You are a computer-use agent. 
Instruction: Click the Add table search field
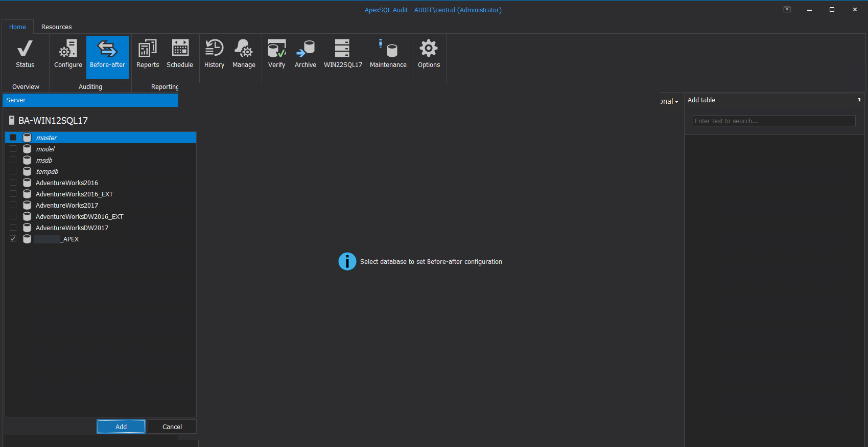774,121
